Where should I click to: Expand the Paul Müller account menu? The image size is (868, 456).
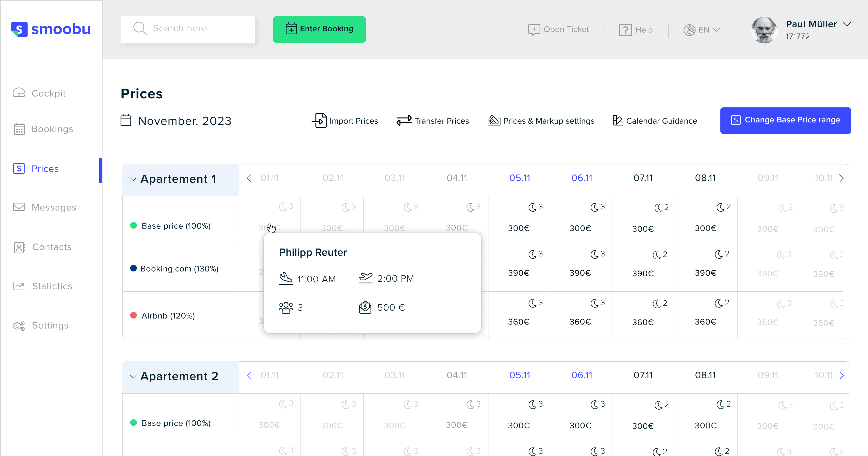(x=847, y=24)
